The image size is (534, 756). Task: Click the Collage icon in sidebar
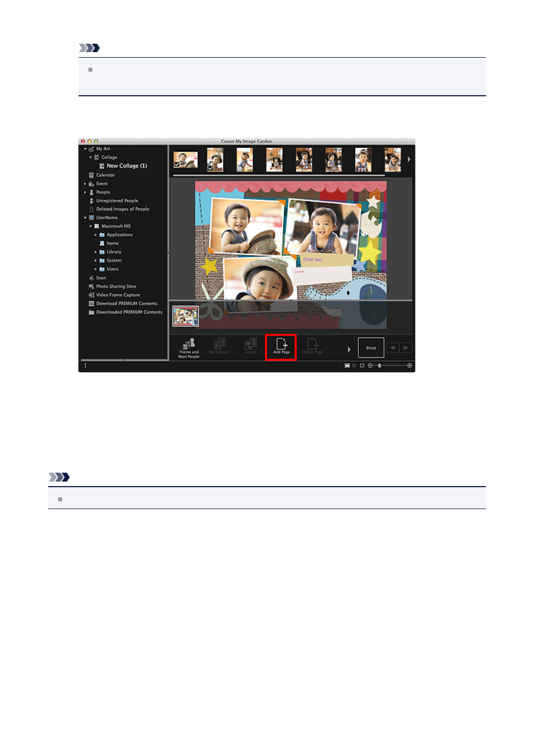[x=97, y=157]
